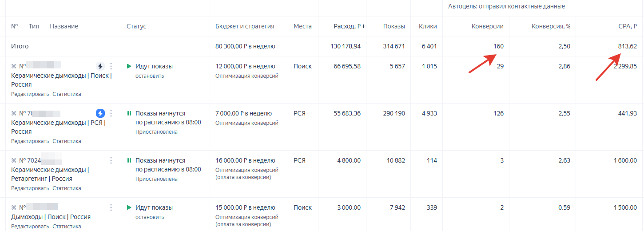This screenshot has height=231, width=644.
Task: Click the green play icon for Керамические дымоходы Поиск
Action: 129,66
